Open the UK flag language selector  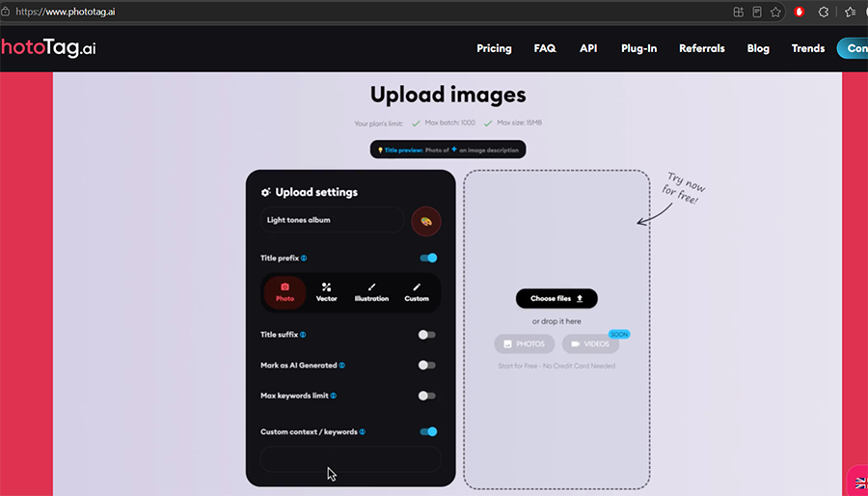point(861,483)
